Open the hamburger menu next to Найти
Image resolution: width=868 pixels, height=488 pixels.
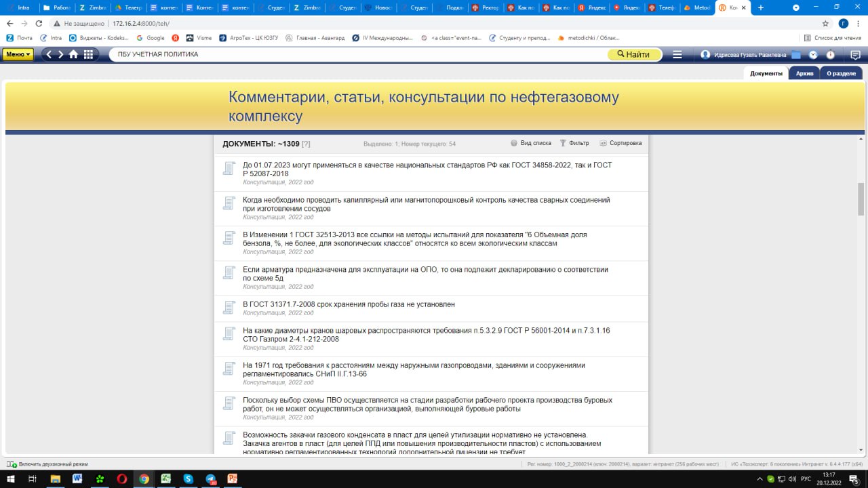click(677, 54)
